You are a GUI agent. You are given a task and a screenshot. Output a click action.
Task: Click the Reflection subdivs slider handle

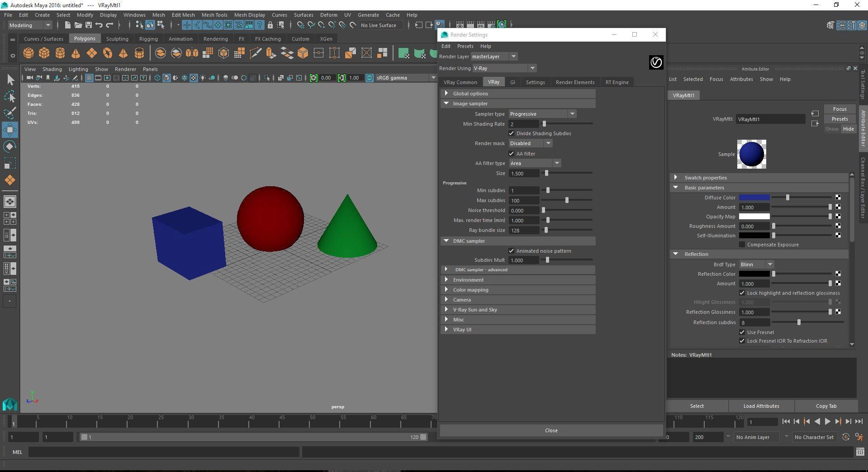[799, 322]
